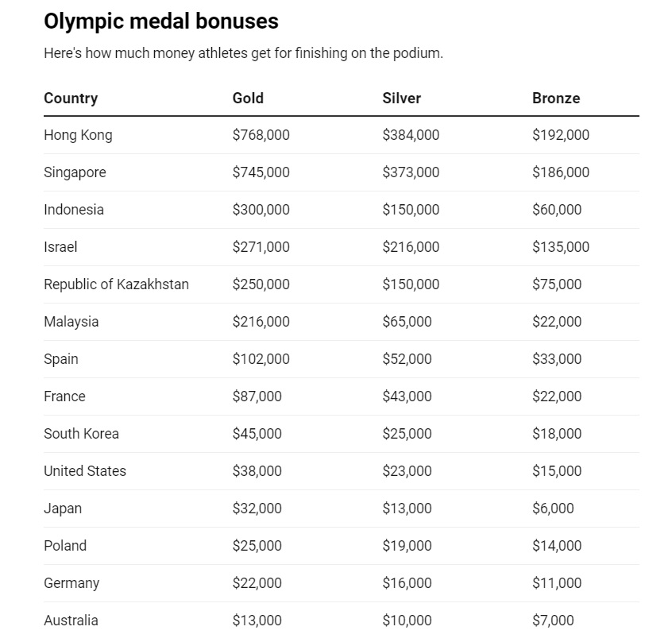Click Indonesia's bronze value $60,000
Screen dimensions: 672x642
(x=557, y=210)
